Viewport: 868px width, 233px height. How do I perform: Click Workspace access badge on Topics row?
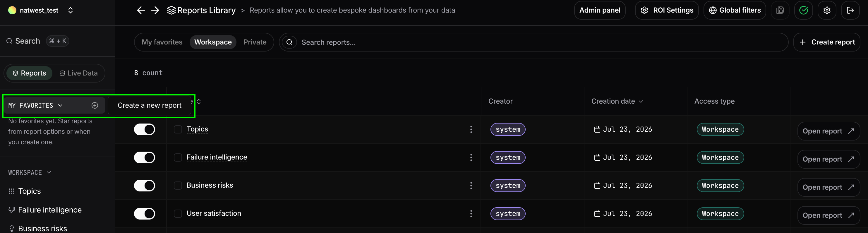pyautogui.click(x=720, y=129)
